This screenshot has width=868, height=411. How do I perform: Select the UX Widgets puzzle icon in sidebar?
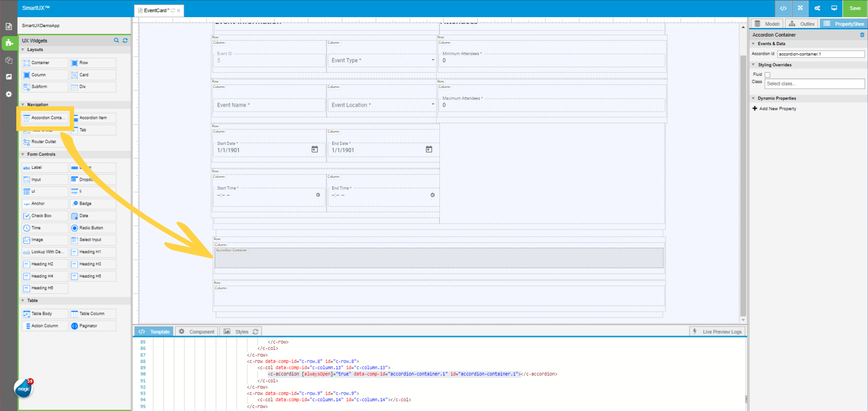9,43
